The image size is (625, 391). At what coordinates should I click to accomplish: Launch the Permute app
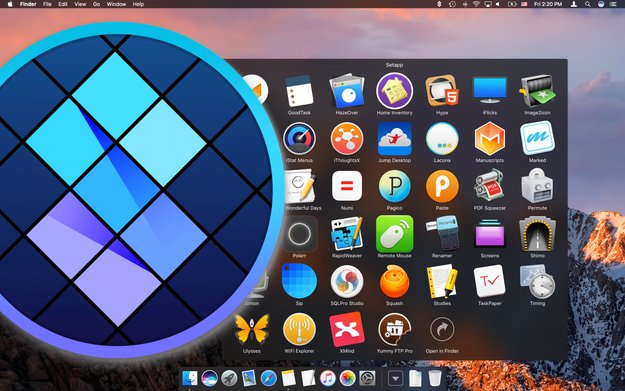[537, 186]
